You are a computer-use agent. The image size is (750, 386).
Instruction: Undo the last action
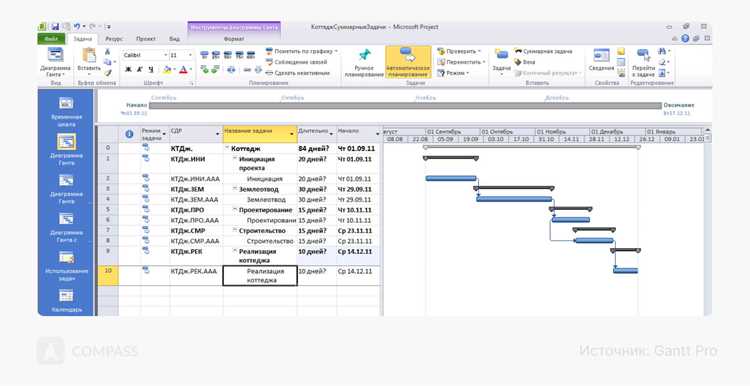(x=77, y=27)
